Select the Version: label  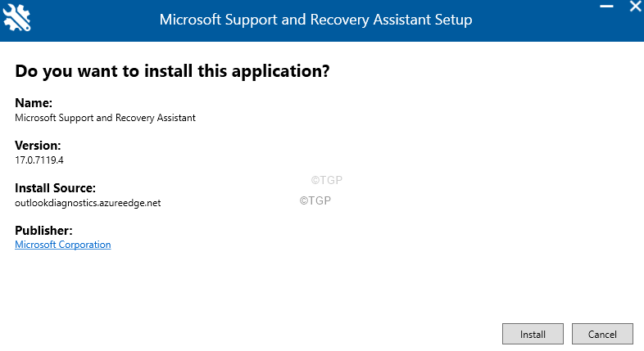click(x=38, y=145)
